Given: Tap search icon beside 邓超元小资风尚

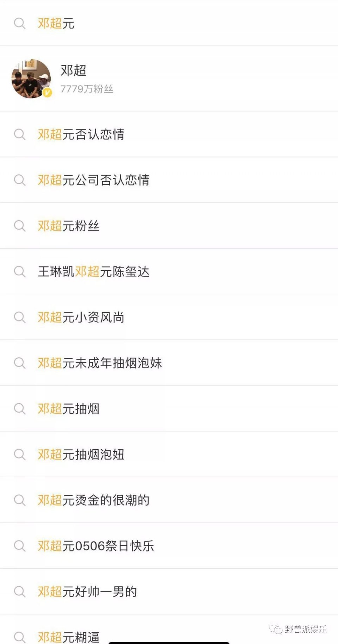Looking at the screenshot, I should click(20, 318).
